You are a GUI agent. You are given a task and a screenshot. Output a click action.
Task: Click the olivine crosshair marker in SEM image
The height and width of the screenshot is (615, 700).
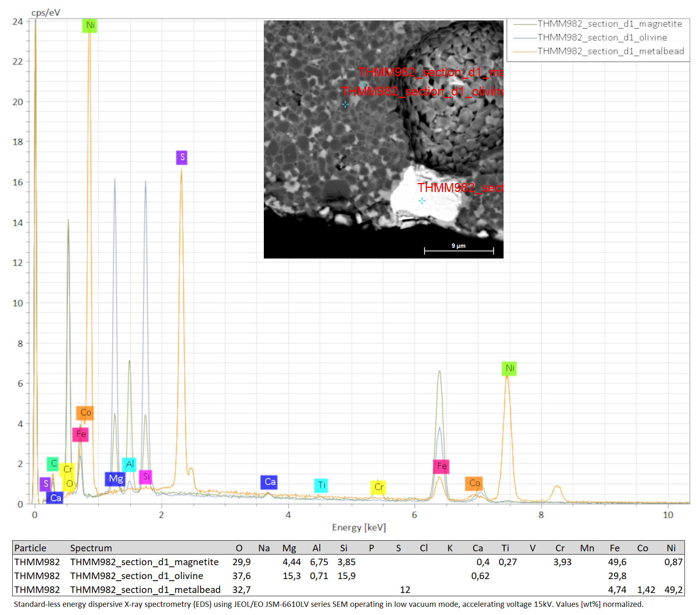(x=345, y=105)
